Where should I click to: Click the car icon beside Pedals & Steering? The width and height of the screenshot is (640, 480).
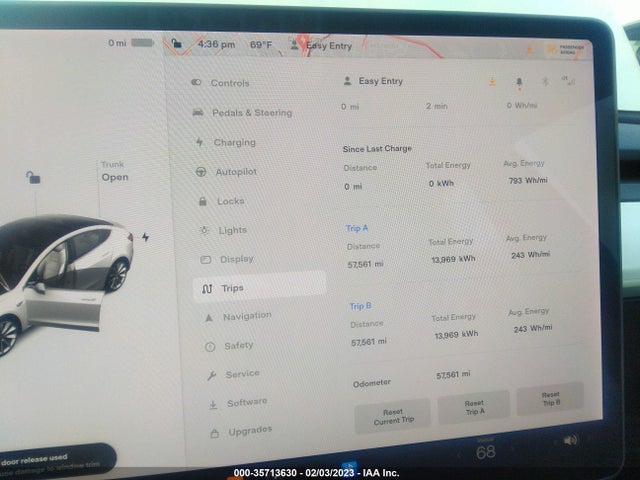tap(198, 112)
